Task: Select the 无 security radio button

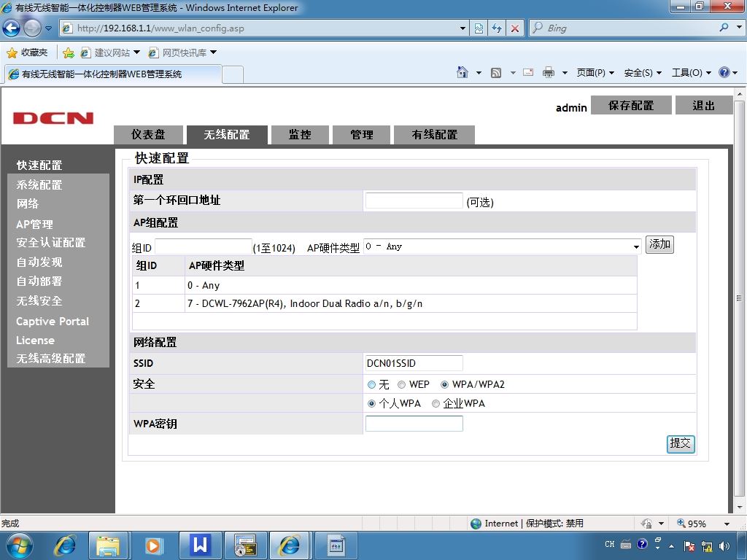Action: tap(371, 384)
